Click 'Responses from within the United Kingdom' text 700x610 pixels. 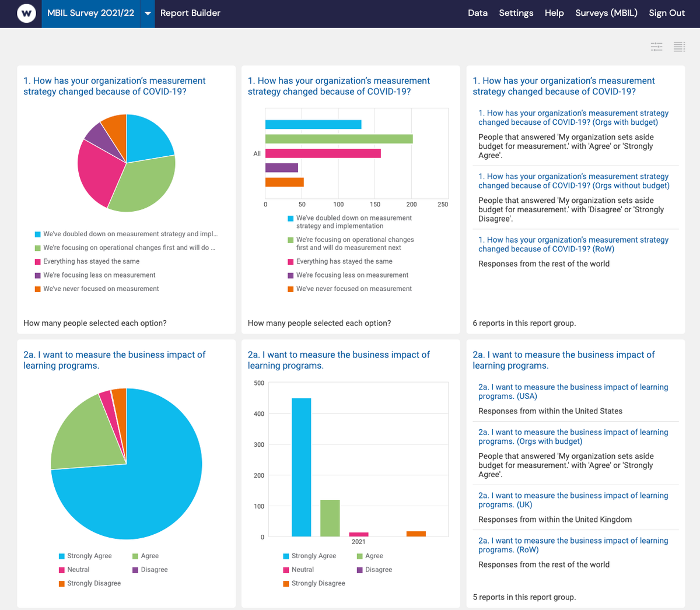(x=555, y=520)
